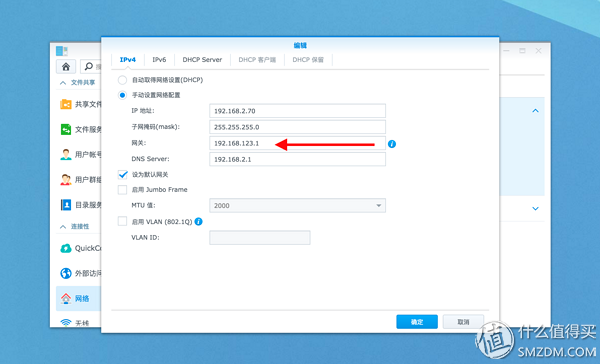Open the Shared Folder (共享文件) icon
This screenshot has width=600, height=364.
[66, 104]
